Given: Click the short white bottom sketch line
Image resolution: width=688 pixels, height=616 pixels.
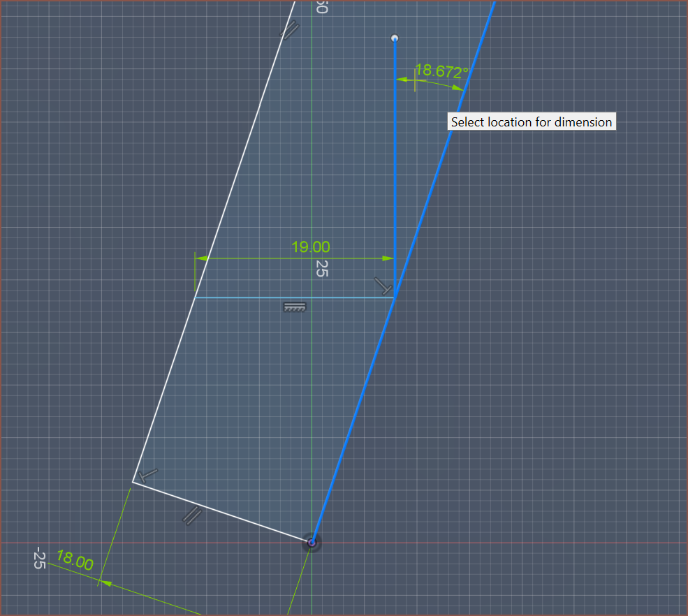Looking at the screenshot, I should [230, 514].
